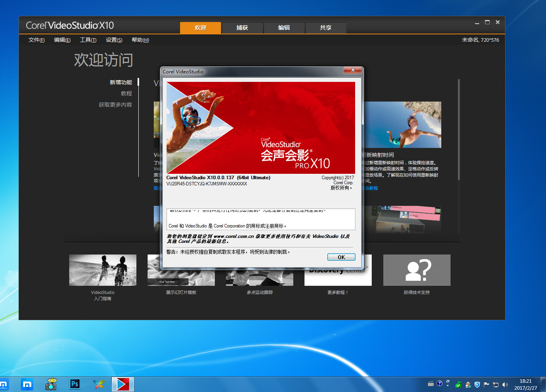Open the colorful pinwheel app in taskbar
Viewport: 546px width, 392px height.
point(99,384)
